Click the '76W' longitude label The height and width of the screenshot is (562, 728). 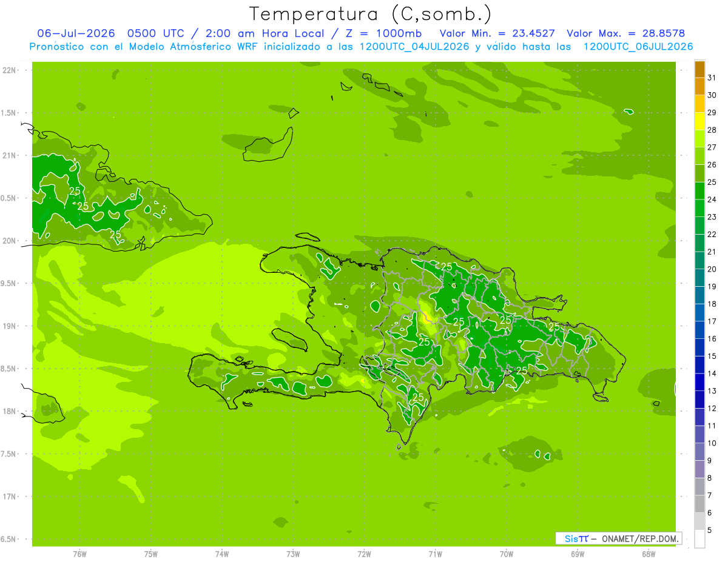pos(79,554)
